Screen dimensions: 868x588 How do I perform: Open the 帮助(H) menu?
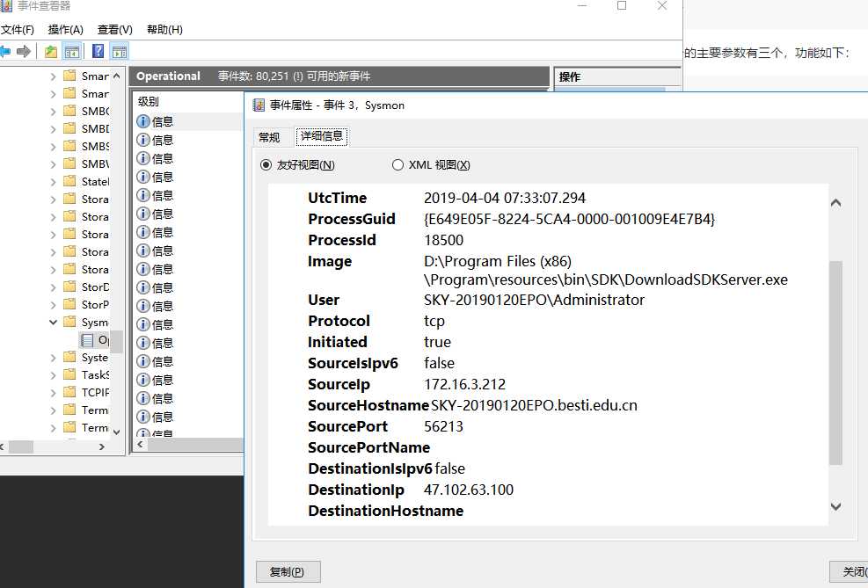tap(164, 29)
